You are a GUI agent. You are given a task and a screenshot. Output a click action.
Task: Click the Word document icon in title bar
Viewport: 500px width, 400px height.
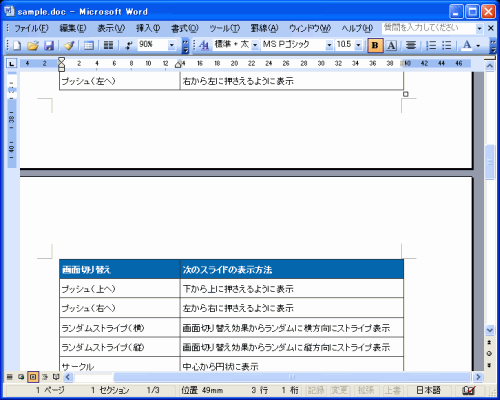pyautogui.click(x=9, y=11)
